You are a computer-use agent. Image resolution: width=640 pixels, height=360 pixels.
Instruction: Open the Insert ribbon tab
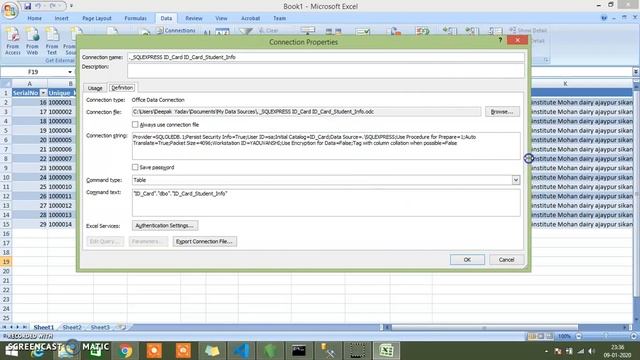click(x=62, y=18)
